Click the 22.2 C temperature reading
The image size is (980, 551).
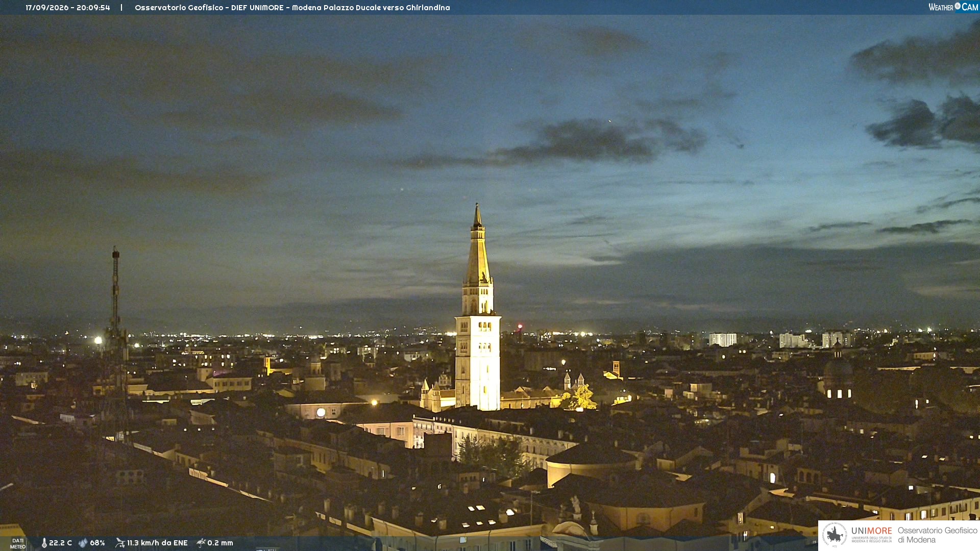60,543
